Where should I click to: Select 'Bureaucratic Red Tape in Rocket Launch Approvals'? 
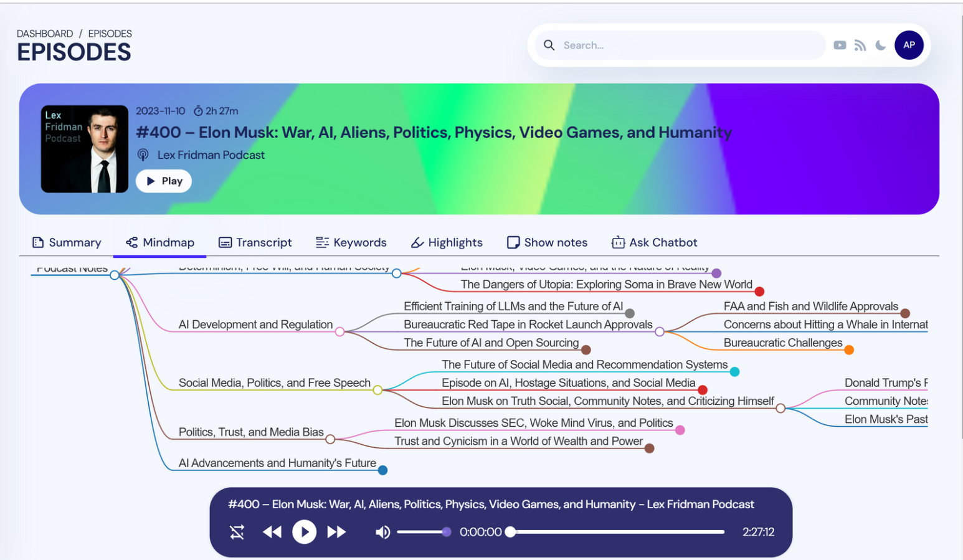tap(528, 325)
